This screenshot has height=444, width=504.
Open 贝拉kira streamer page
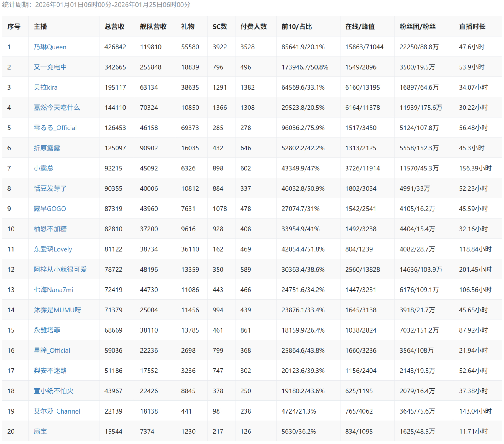click(45, 87)
